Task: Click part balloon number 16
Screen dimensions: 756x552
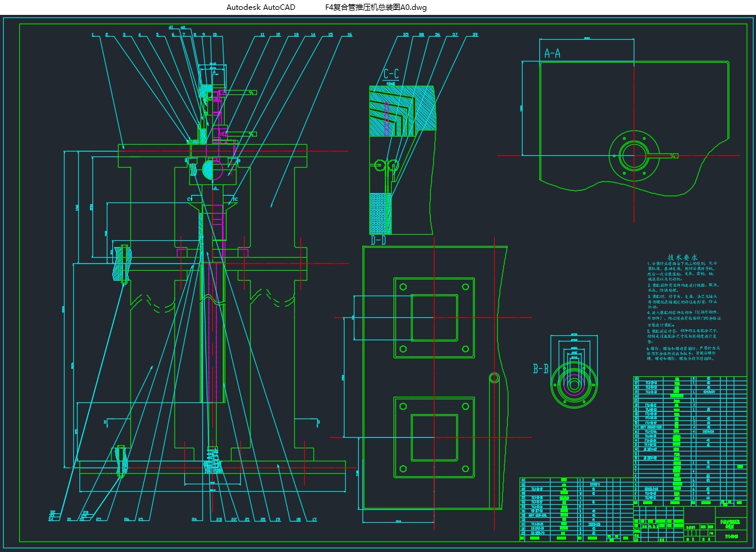Action: coord(349,35)
